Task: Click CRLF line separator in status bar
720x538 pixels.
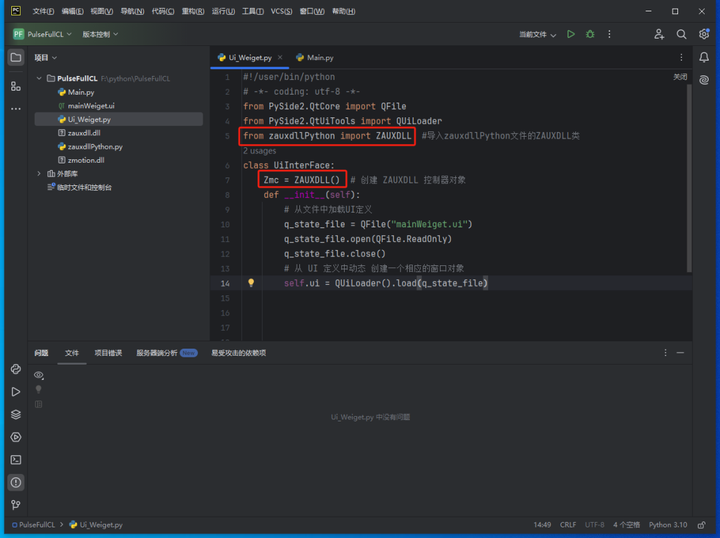Action: tap(568, 525)
